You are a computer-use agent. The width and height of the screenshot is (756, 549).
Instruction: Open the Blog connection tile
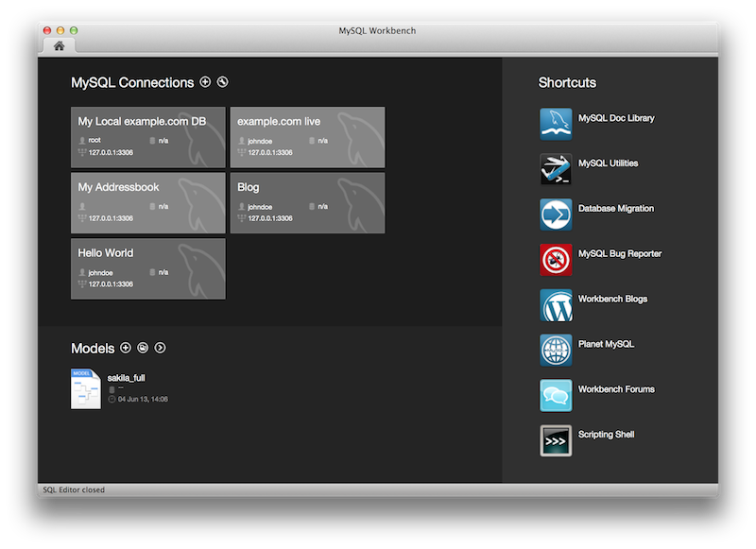point(307,202)
